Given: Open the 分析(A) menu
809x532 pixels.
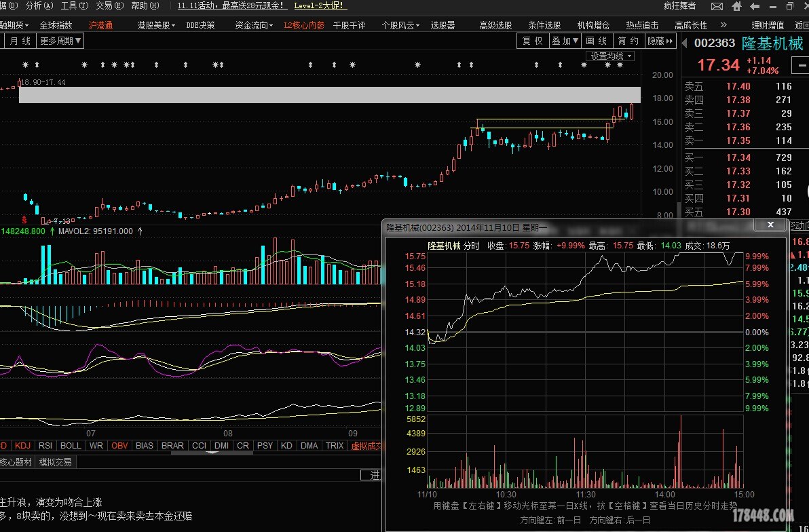Looking at the screenshot, I should pos(39,5).
